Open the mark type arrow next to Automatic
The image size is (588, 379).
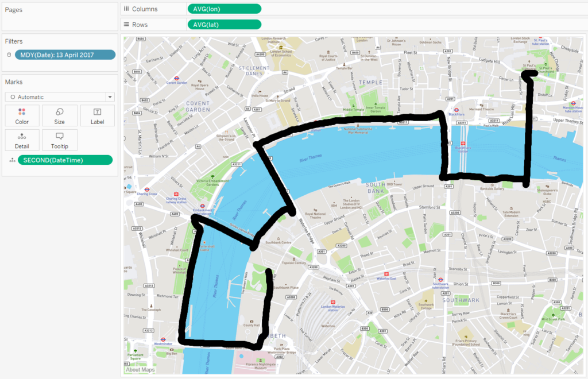click(110, 97)
